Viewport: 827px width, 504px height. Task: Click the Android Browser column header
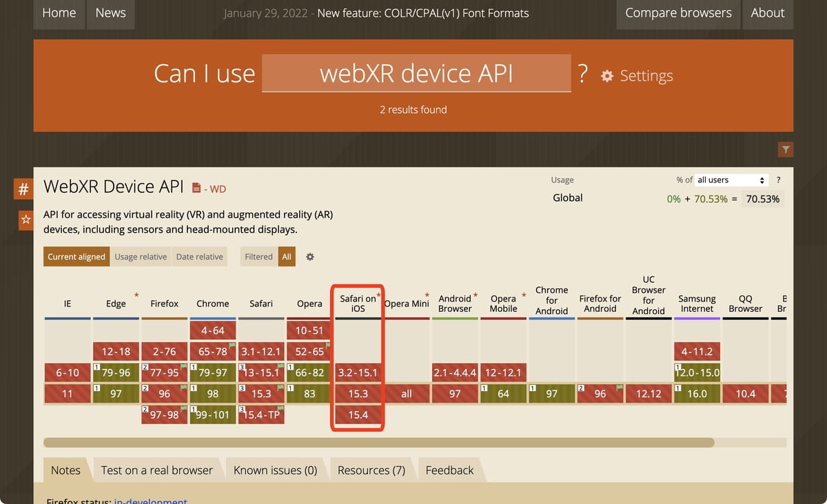455,304
